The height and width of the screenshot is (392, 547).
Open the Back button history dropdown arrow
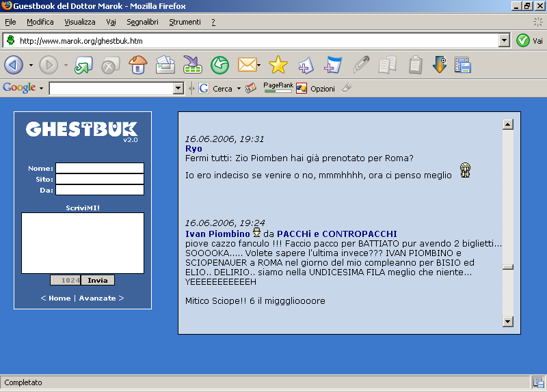[31, 66]
